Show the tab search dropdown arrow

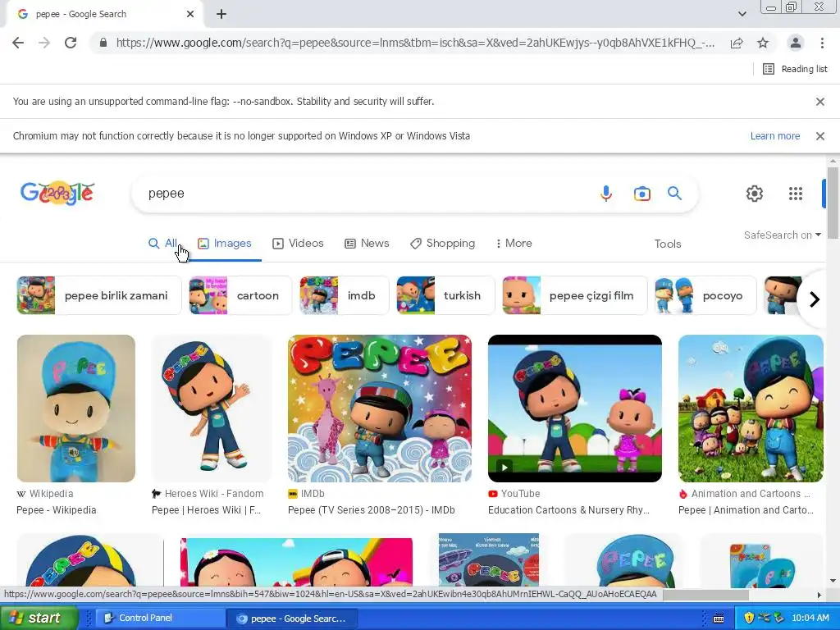pos(742,14)
